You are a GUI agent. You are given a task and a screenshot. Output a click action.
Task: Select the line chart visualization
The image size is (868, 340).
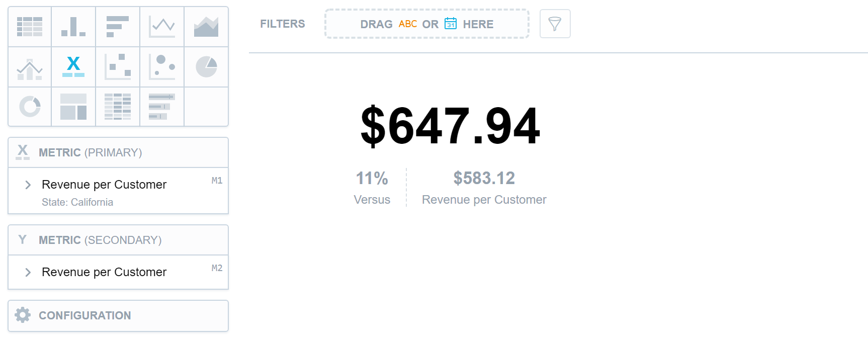(x=162, y=27)
